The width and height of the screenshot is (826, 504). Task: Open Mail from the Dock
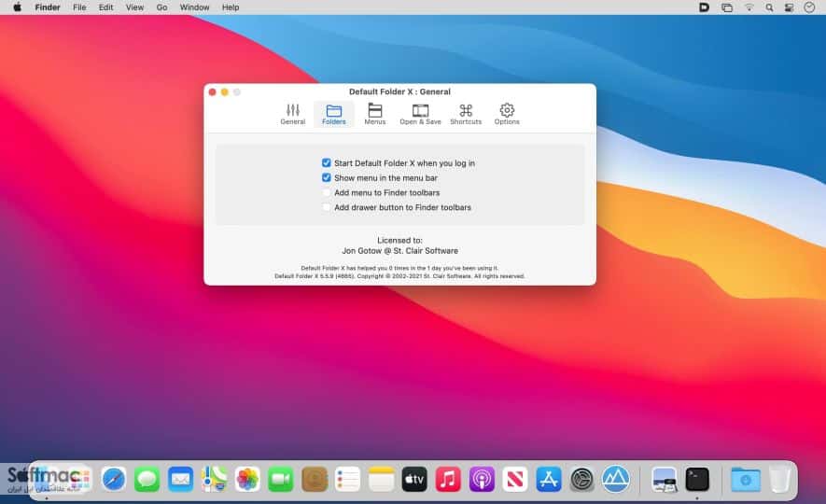pyautogui.click(x=181, y=479)
